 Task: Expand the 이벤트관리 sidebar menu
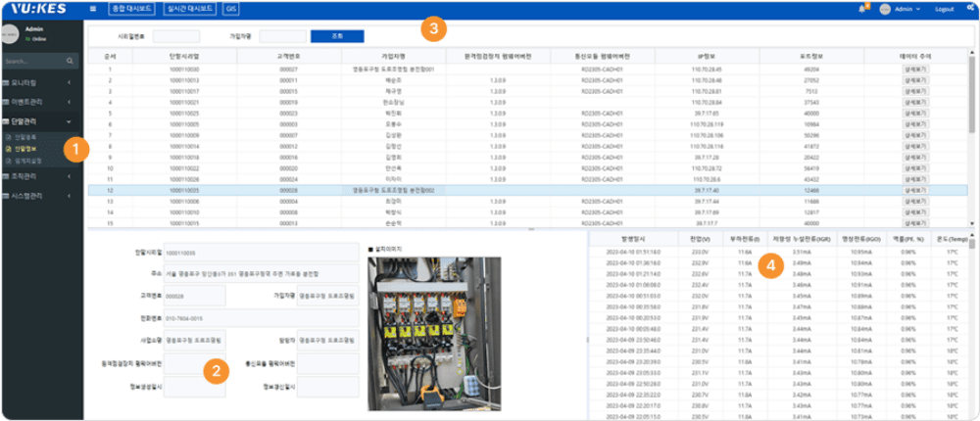(37, 100)
